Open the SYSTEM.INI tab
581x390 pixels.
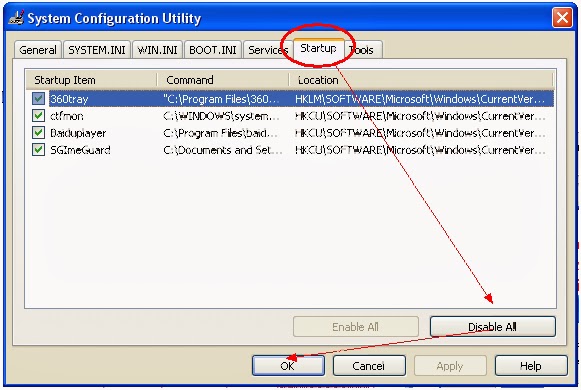(x=97, y=50)
